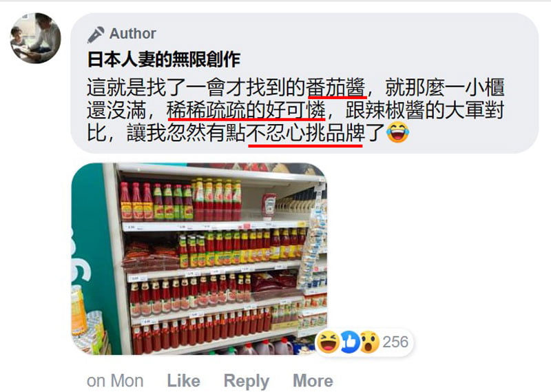The width and height of the screenshot is (551, 392).
Task: Click the crying-laughing emoji in comment text
Action: coord(397,132)
